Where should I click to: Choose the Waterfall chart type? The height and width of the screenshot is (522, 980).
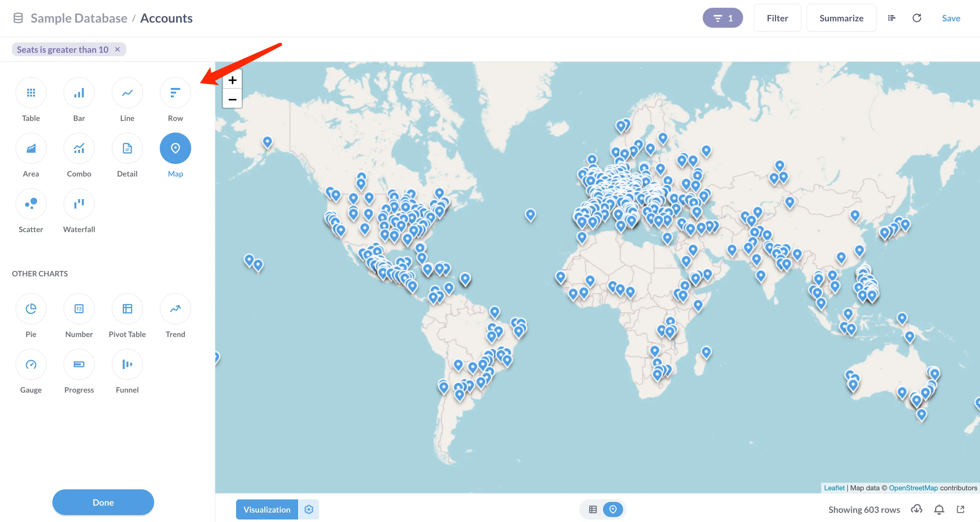tap(79, 204)
